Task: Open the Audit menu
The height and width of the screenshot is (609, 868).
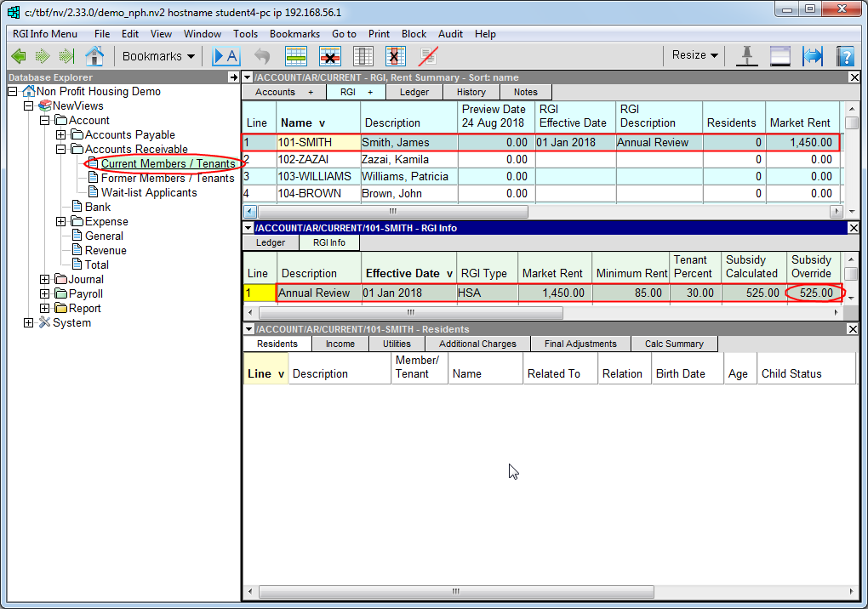Action: tap(450, 34)
